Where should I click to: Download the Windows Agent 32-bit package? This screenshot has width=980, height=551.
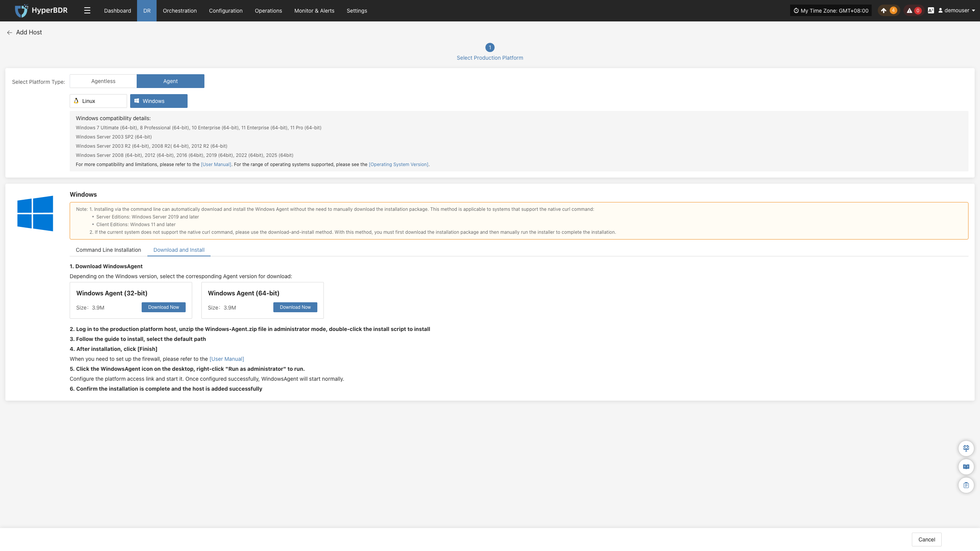click(163, 307)
